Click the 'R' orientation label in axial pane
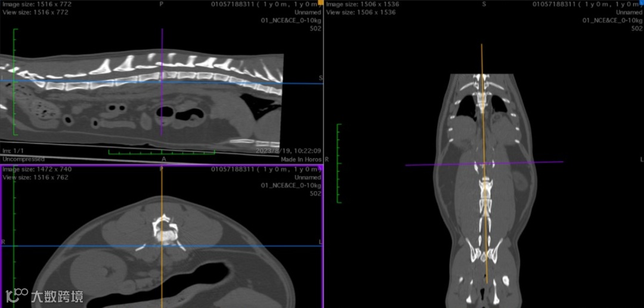Image resolution: width=644 pixels, height=308 pixels. [3, 242]
